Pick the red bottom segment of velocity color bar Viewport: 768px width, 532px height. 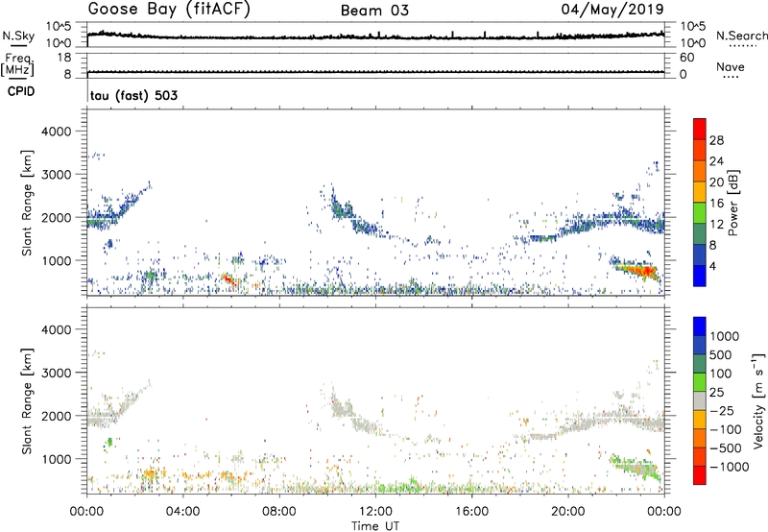point(700,475)
